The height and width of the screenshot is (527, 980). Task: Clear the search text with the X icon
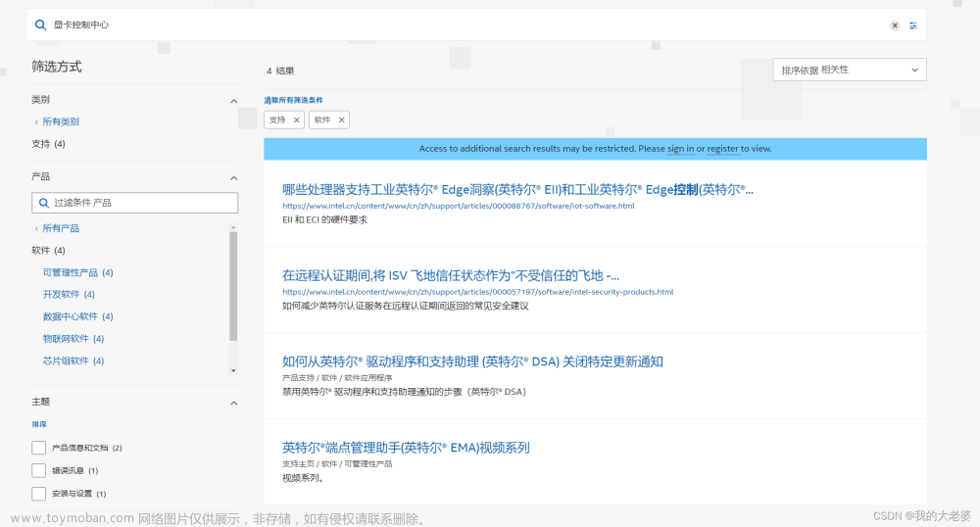point(895,25)
